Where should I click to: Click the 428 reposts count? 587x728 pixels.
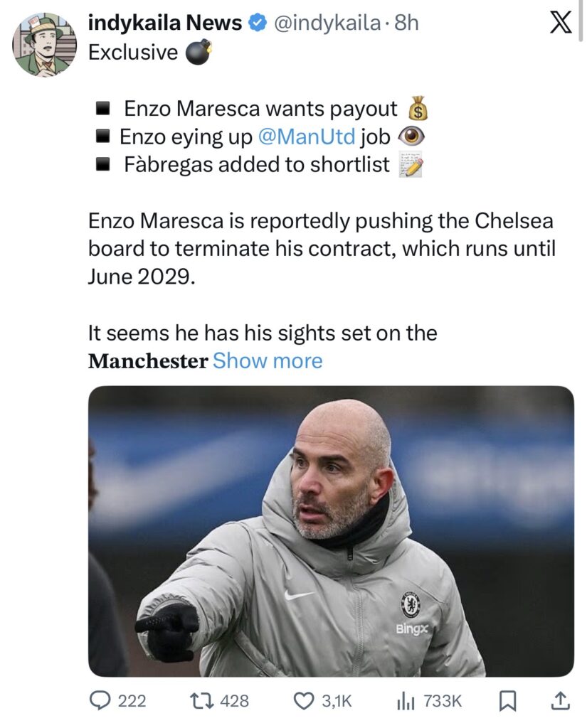pos(235,701)
